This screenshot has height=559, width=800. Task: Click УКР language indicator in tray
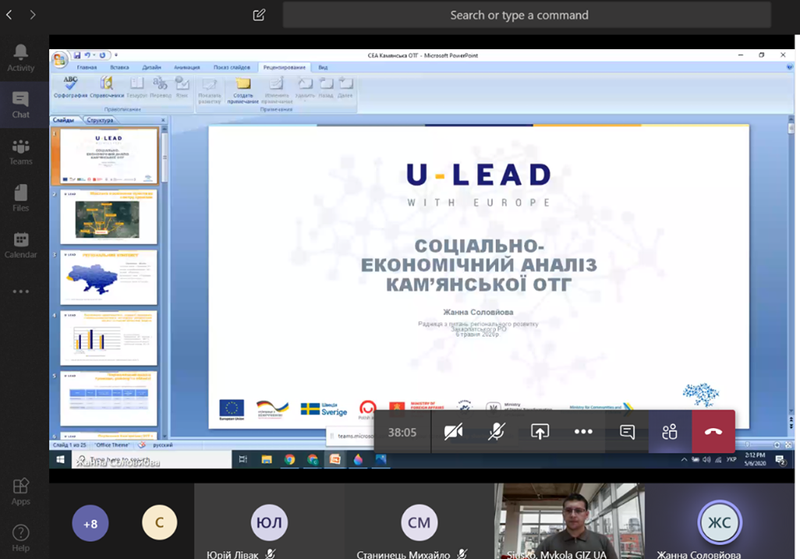click(x=732, y=460)
